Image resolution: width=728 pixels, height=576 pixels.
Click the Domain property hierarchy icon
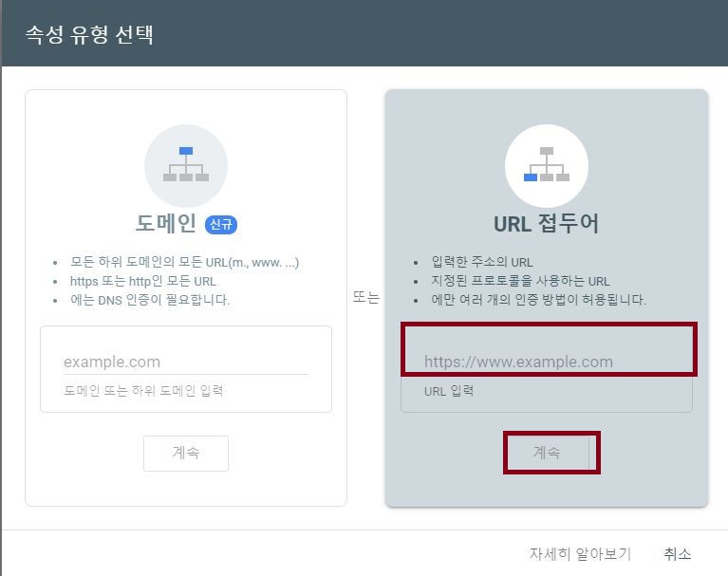coord(186,165)
